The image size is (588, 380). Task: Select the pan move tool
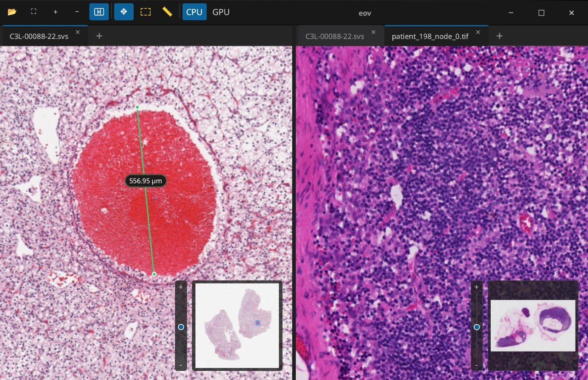124,12
